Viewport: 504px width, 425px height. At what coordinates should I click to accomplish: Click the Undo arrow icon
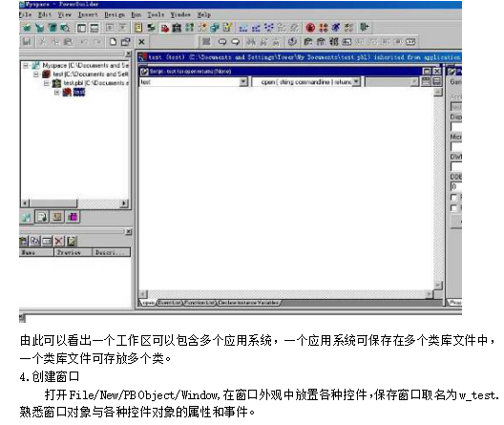pyautogui.click(x=84, y=42)
